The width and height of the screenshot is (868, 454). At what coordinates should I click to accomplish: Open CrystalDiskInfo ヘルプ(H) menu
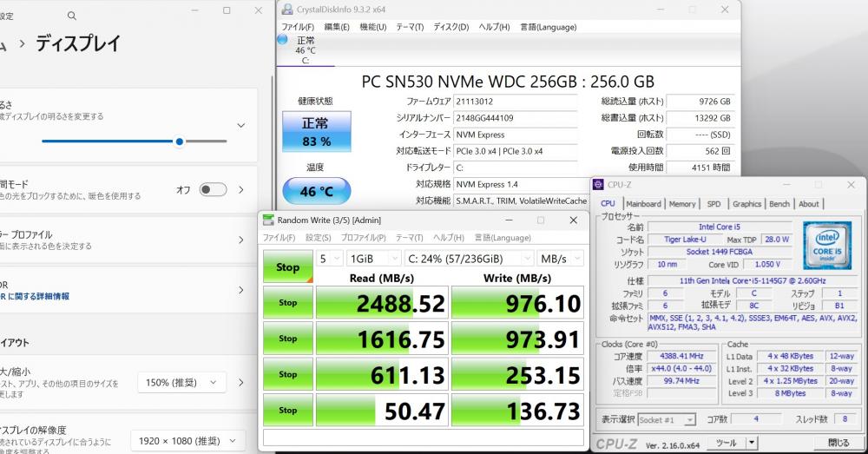point(495,27)
